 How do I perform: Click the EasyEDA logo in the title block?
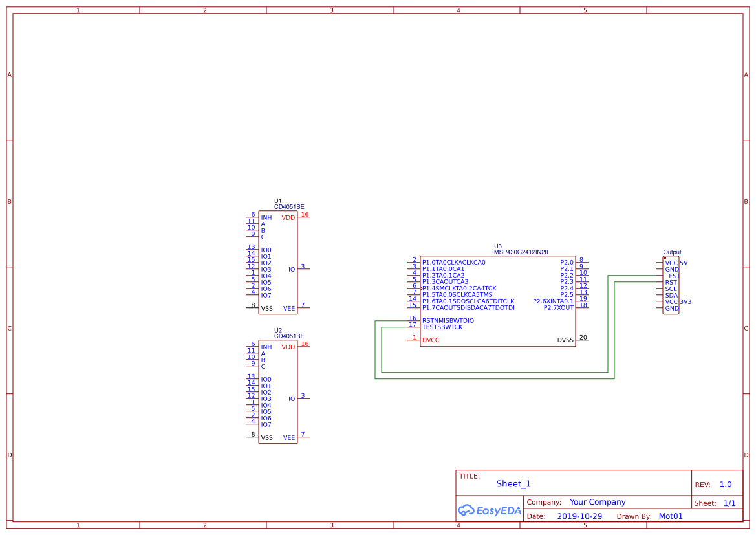[490, 510]
